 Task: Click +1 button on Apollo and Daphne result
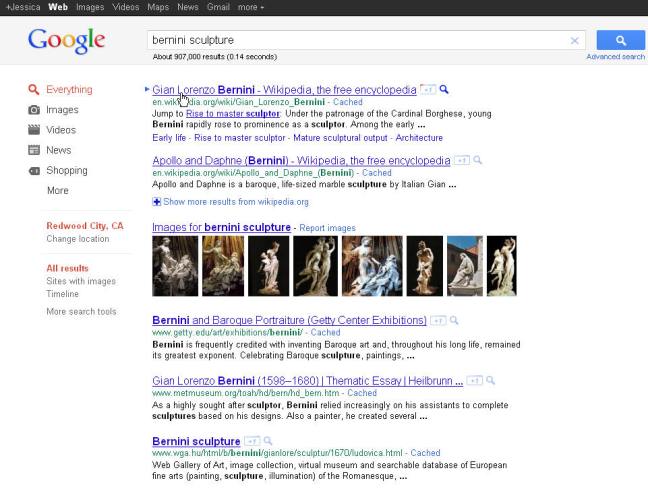click(x=461, y=160)
